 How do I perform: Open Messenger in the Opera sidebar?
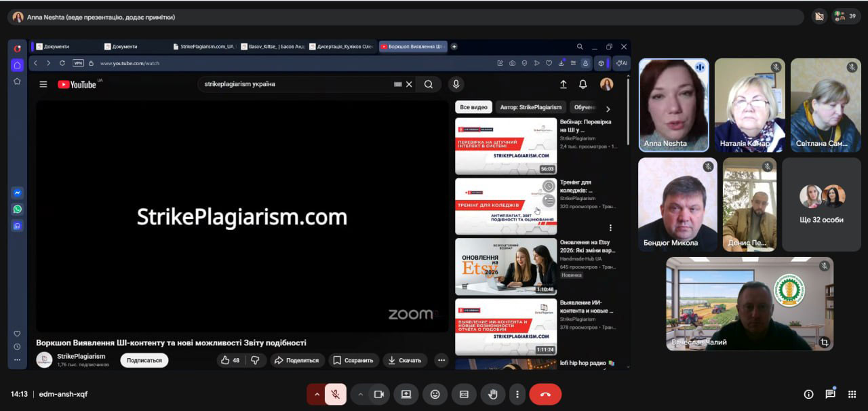pyautogui.click(x=17, y=193)
